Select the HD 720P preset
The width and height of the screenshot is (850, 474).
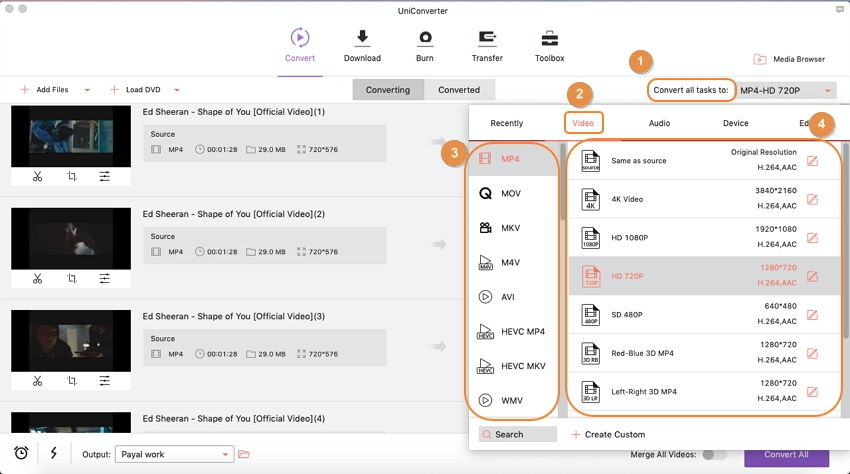(x=704, y=276)
